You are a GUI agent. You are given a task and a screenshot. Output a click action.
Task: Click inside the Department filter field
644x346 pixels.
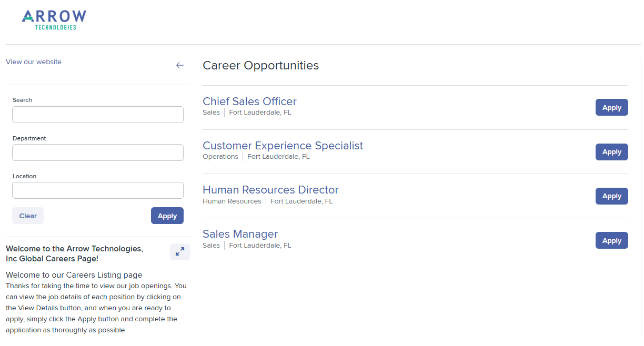click(x=97, y=152)
